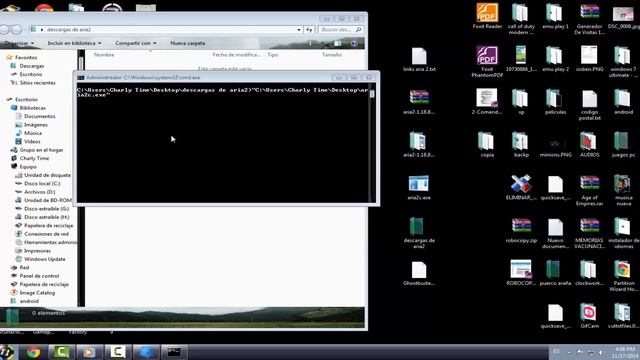Select emu play 1 desktop folder
The image size is (640, 360).
pos(555,16)
